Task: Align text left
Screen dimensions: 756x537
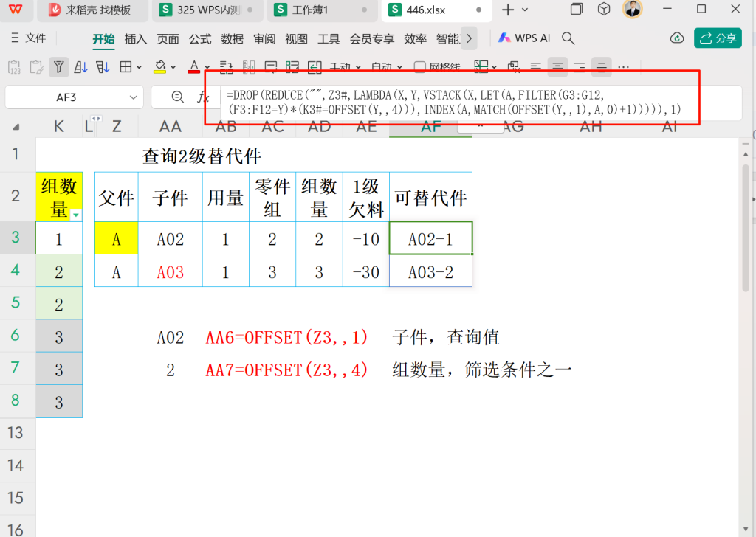Action: tap(535, 67)
